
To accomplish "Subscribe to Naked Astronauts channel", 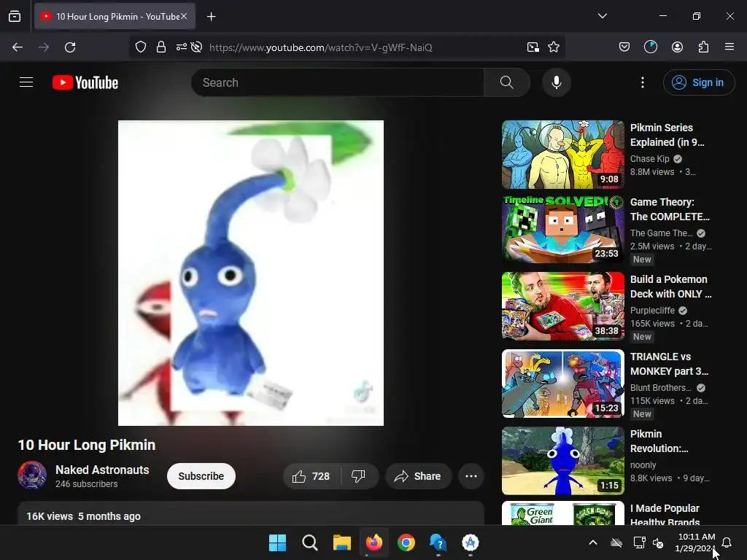I will 201,476.
